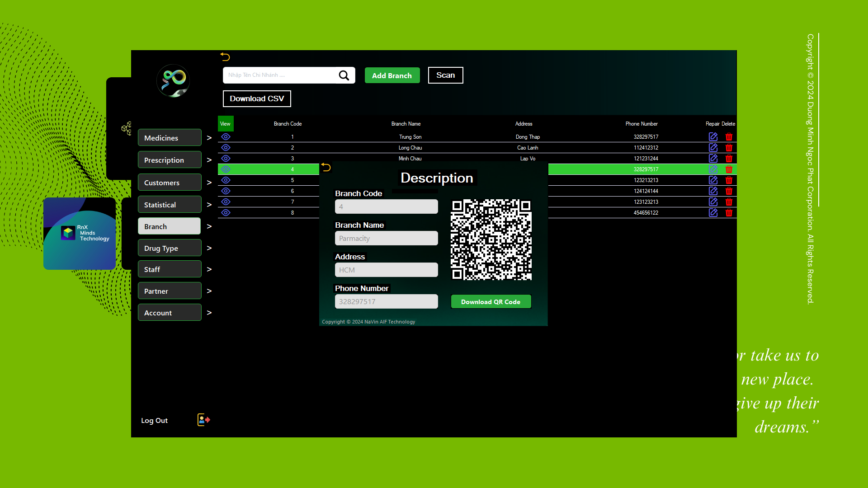Screen dimensions: 868x488
Task: View details of the Trung Son branch
Action: (226, 136)
